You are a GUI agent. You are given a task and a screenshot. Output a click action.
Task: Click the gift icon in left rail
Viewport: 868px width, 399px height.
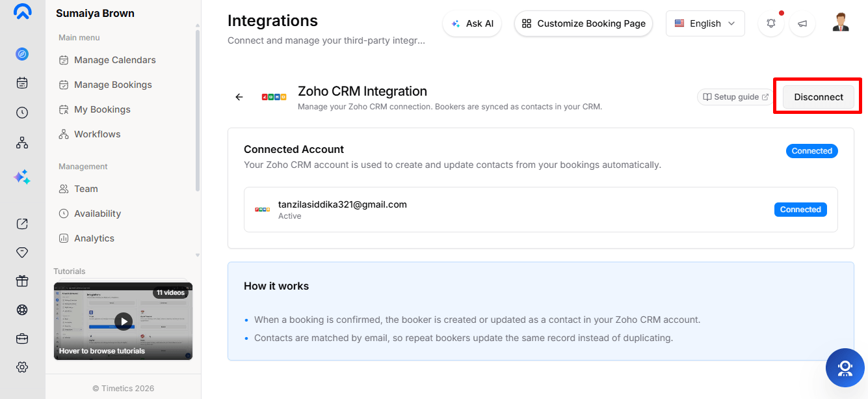(22, 281)
